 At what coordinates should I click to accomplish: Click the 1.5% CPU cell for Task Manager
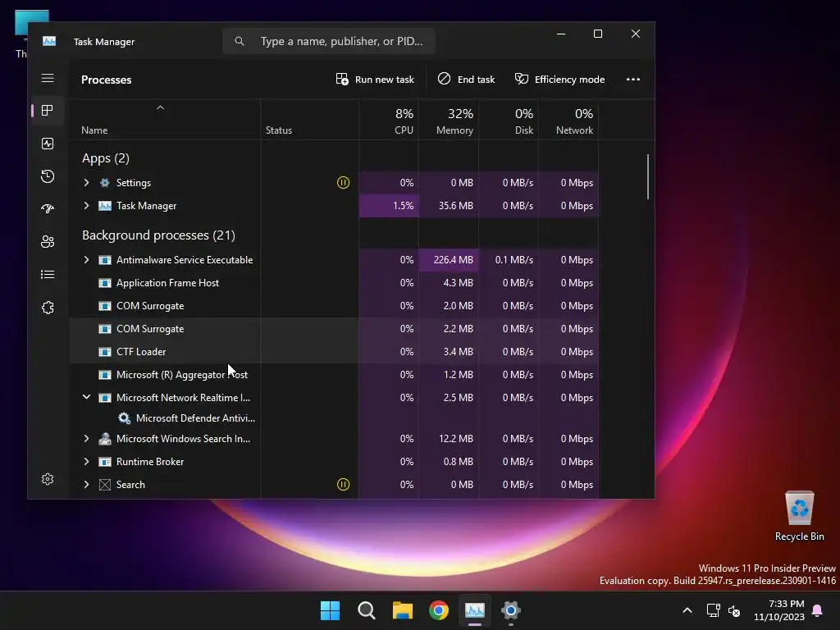coord(389,206)
